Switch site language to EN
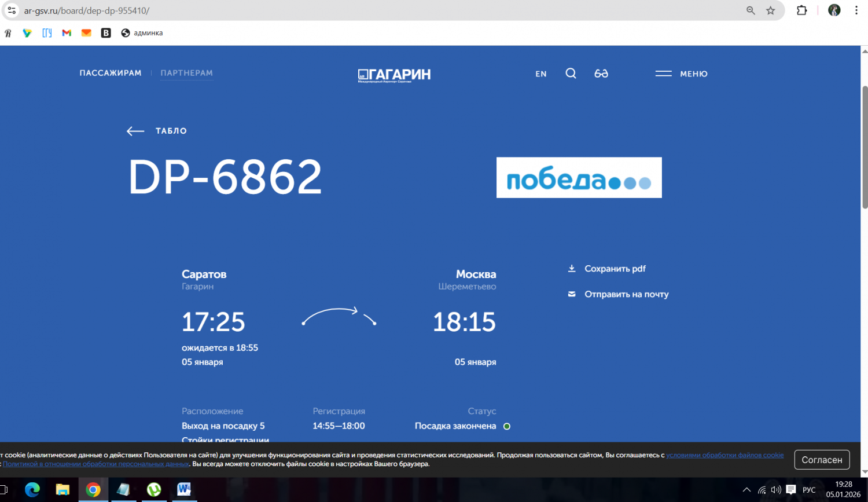The image size is (868, 502). (x=540, y=74)
